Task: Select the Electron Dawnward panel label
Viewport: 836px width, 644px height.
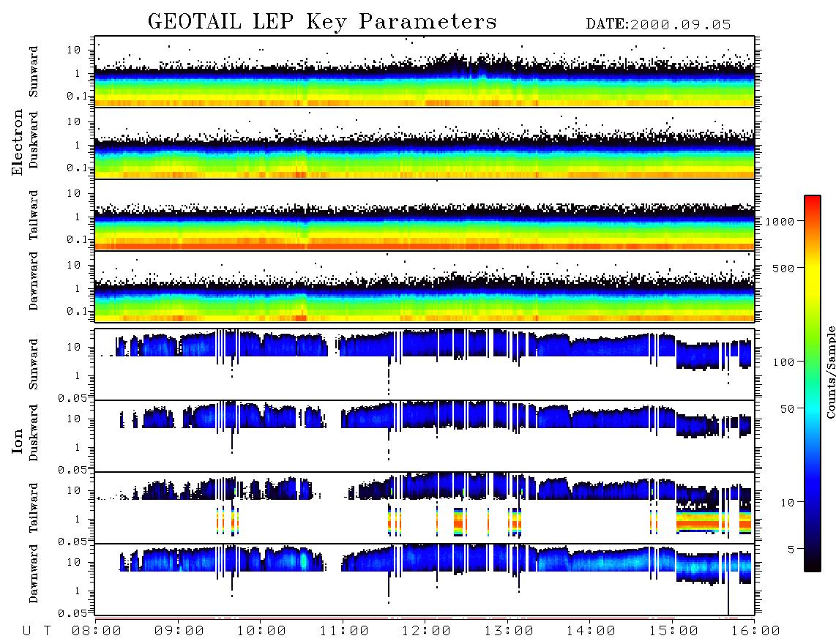Action: pyautogui.click(x=34, y=281)
